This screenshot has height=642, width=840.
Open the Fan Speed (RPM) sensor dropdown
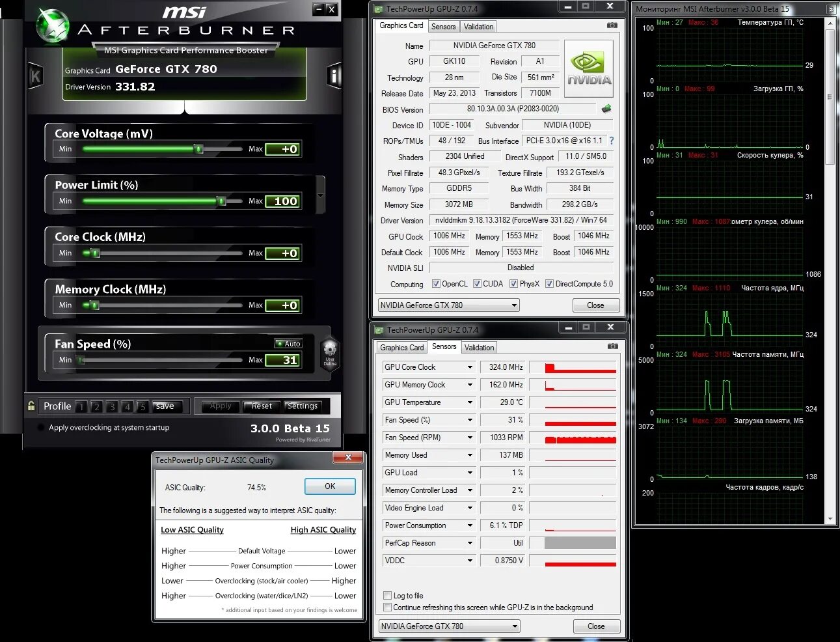tap(470, 438)
